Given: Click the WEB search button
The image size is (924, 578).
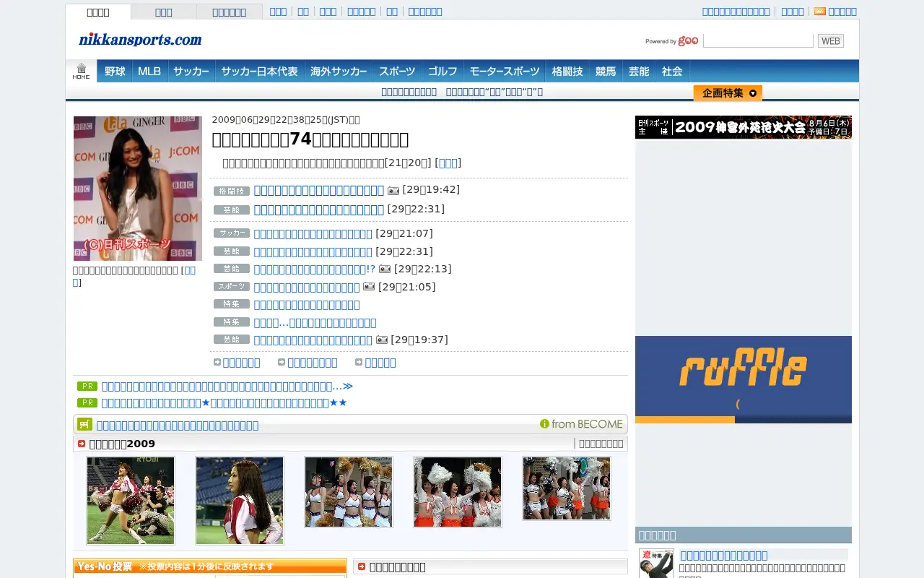Looking at the screenshot, I should point(831,41).
